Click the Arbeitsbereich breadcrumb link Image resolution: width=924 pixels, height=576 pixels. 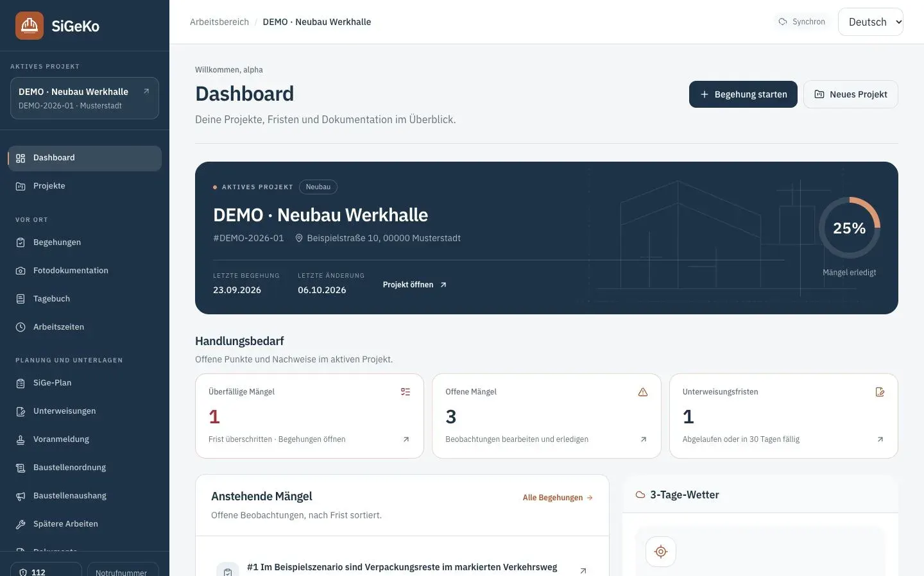(x=219, y=22)
